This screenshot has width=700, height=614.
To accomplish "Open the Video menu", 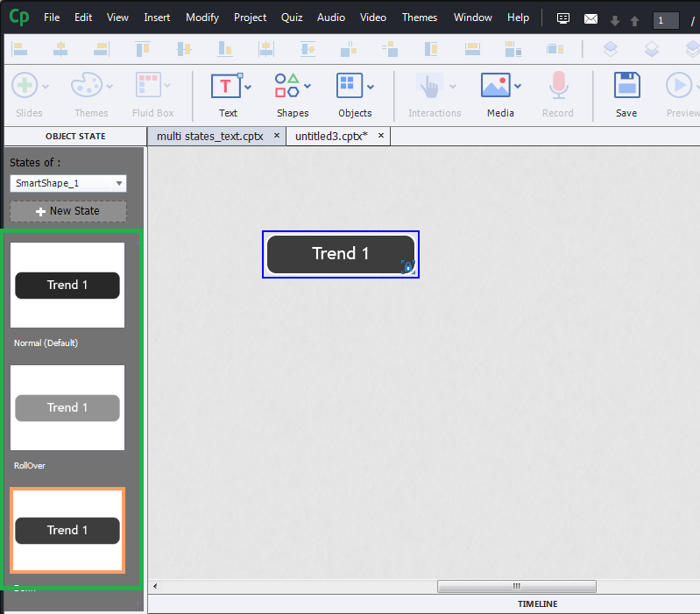I will point(372,18).
